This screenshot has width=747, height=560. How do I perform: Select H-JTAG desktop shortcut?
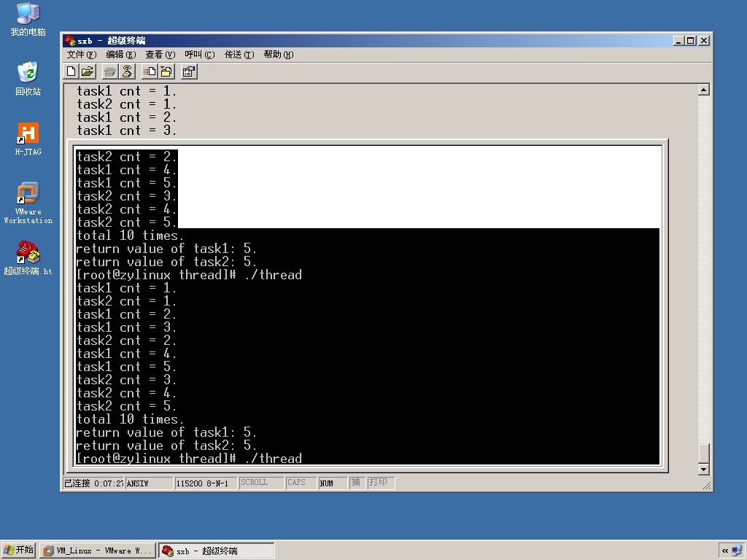tap(28, 139)
